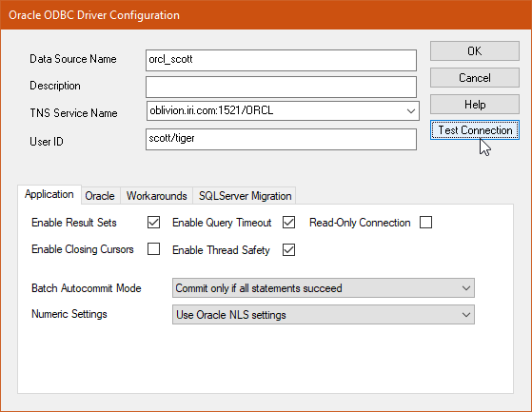Switch to the Oracle tab
The height and width of the screenshot is (412, 532).
click(100, 196)
